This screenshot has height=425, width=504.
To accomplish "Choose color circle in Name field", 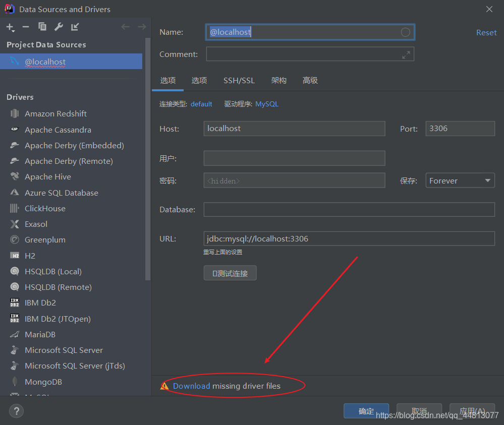I will pyautogui.click(x=405, y=32).
